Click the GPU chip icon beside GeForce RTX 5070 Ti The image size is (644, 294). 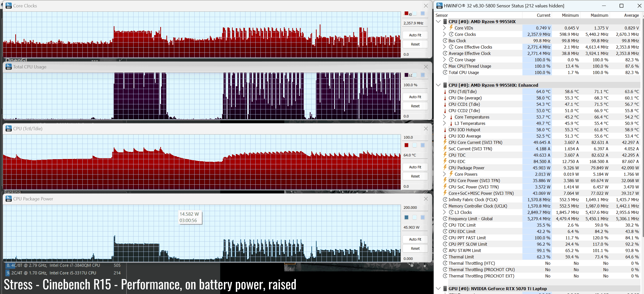445,288
